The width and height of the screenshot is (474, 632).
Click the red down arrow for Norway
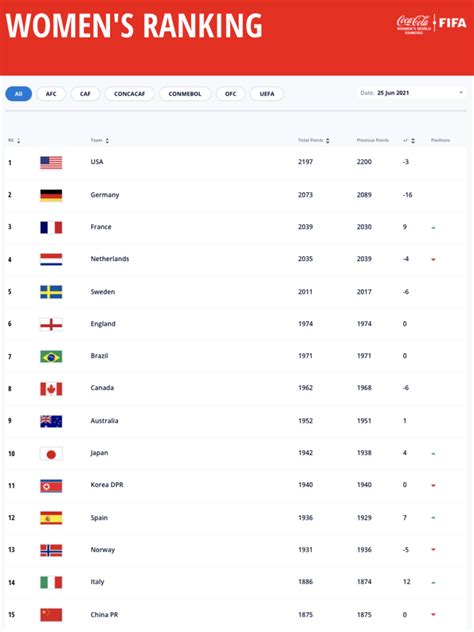pos(433,549)
